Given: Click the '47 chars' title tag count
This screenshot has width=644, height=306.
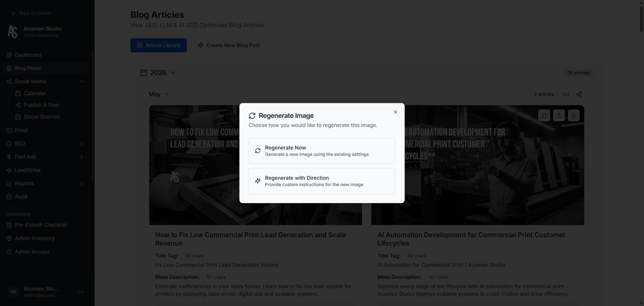Looking at the screenshot, I should 195,256.
